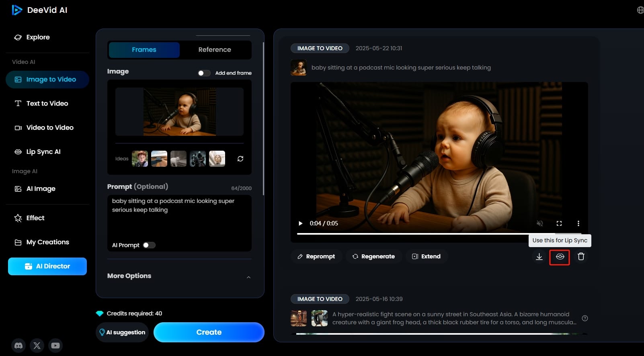Viewport: 644px width, 356px height.
Task: Click the IMAGE TO VIDEO tag dated 2025-05-16
Action: point(320,299)
